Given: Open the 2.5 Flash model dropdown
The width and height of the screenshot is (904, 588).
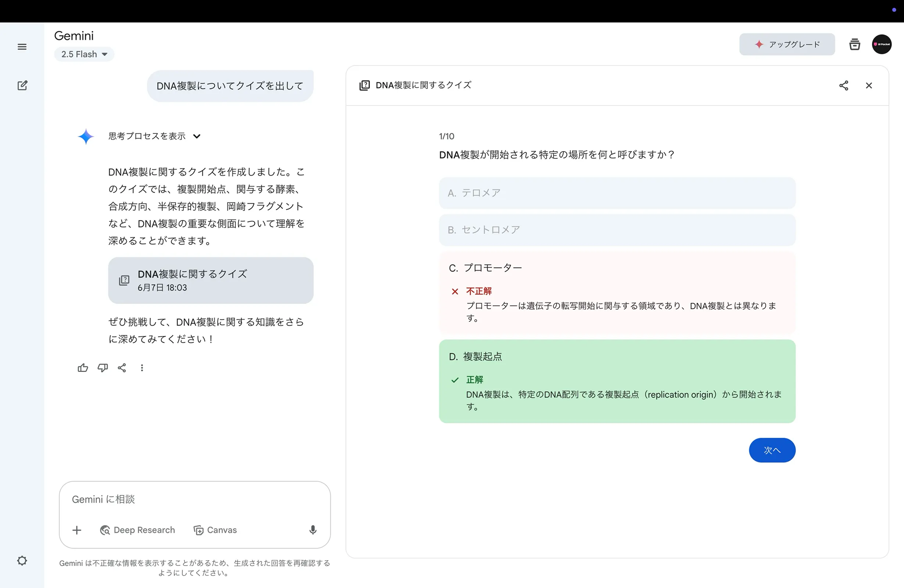Looking at the screenshot, I should point(84,54).
